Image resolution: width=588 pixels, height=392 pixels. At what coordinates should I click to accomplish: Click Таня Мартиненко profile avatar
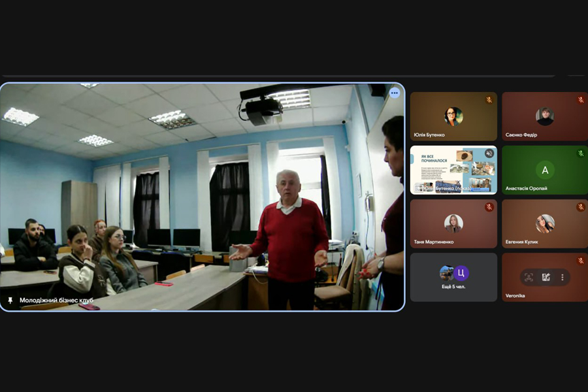[x=454, y=223]
